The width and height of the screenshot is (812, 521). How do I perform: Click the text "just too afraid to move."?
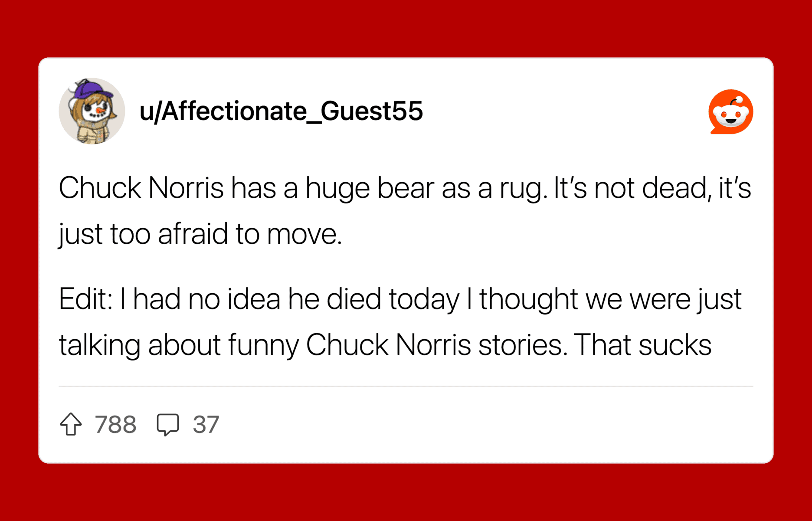(200, 234)
